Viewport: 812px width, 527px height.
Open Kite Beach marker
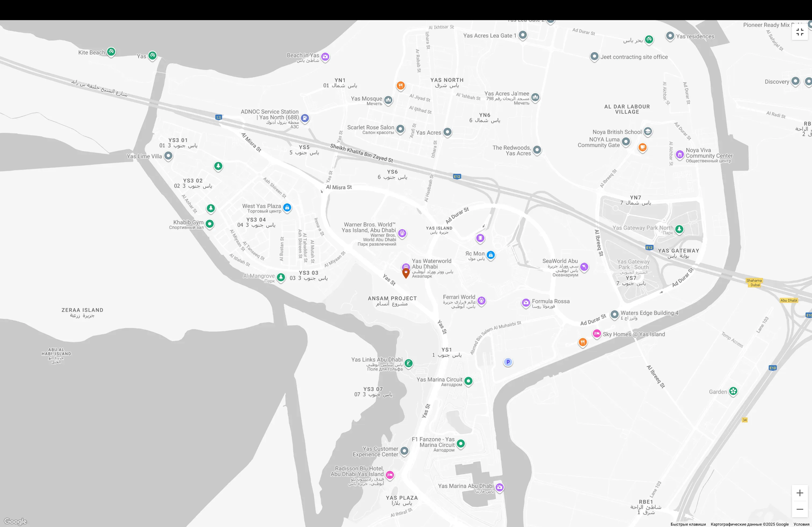click(x=111, y=52)
